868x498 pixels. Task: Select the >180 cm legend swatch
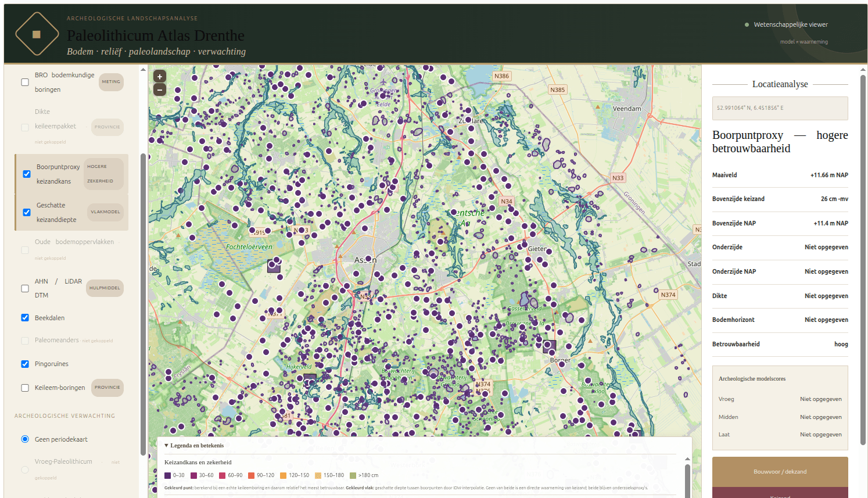[353, 475]
